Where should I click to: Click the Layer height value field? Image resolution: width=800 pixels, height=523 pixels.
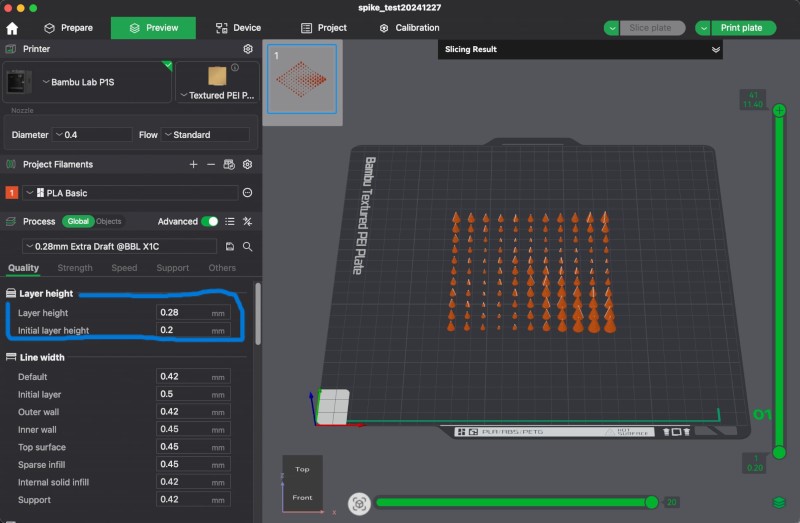coord(193,313)
